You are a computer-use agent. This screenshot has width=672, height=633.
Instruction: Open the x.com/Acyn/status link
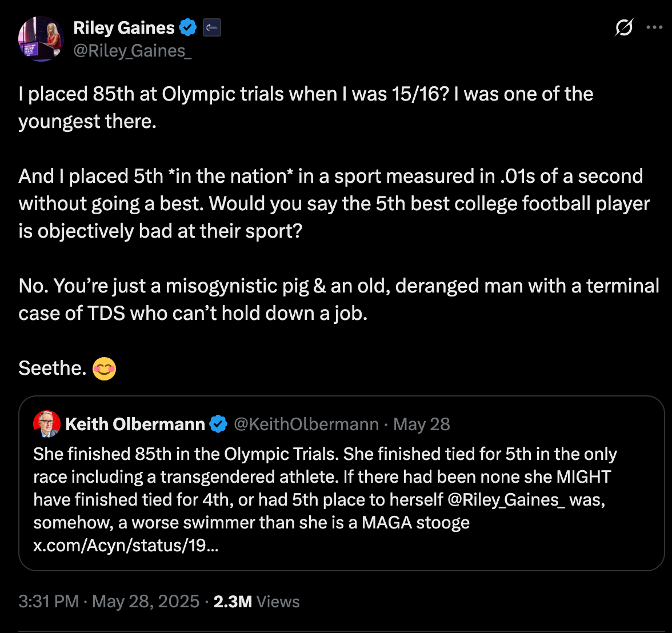point(126,545)
